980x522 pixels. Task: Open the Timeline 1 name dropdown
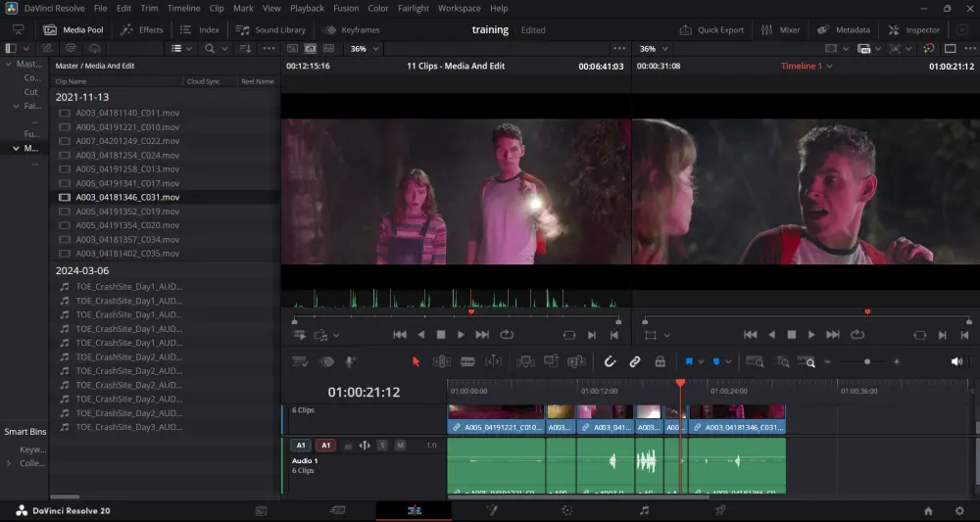(x=807, y=67)
